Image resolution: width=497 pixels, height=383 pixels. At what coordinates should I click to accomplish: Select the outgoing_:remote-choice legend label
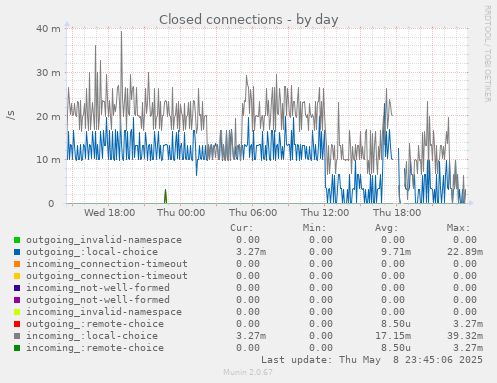point(95,324)
